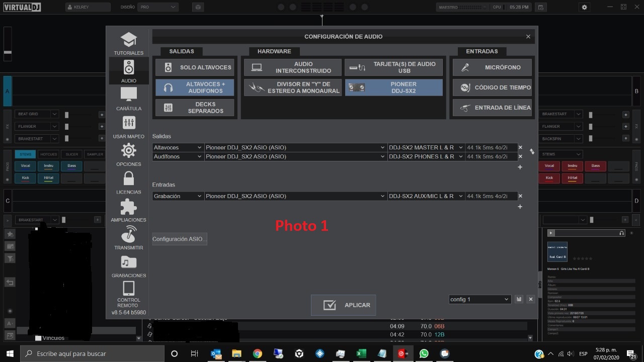Open the Transmitir broadcast section

click(x=128, y=238)
